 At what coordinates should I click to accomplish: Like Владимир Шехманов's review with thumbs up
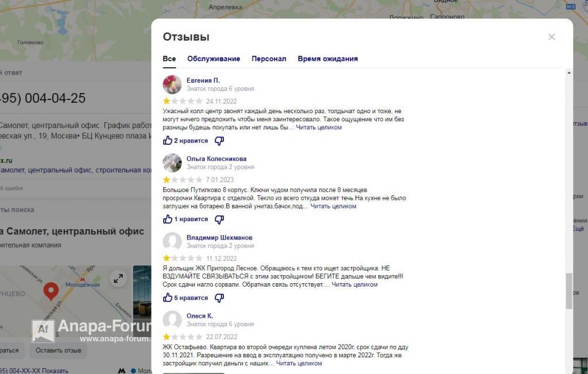[167, 298]
